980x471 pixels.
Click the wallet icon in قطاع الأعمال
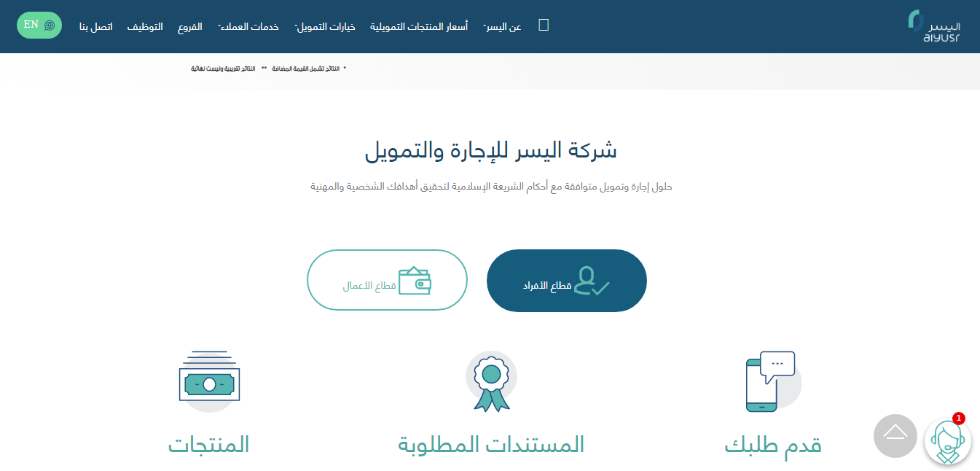click(415, 281)
